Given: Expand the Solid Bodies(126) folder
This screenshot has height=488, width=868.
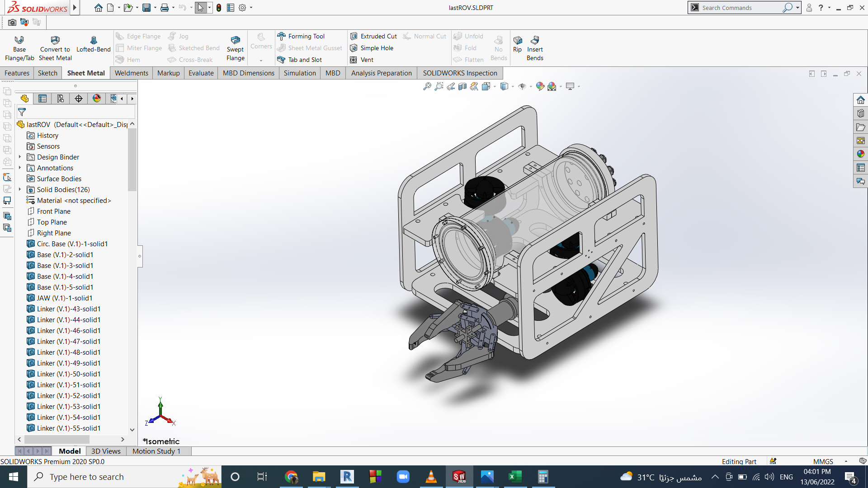Looking at the screenshot, I should pyautogui.click(x=20, y=189).
